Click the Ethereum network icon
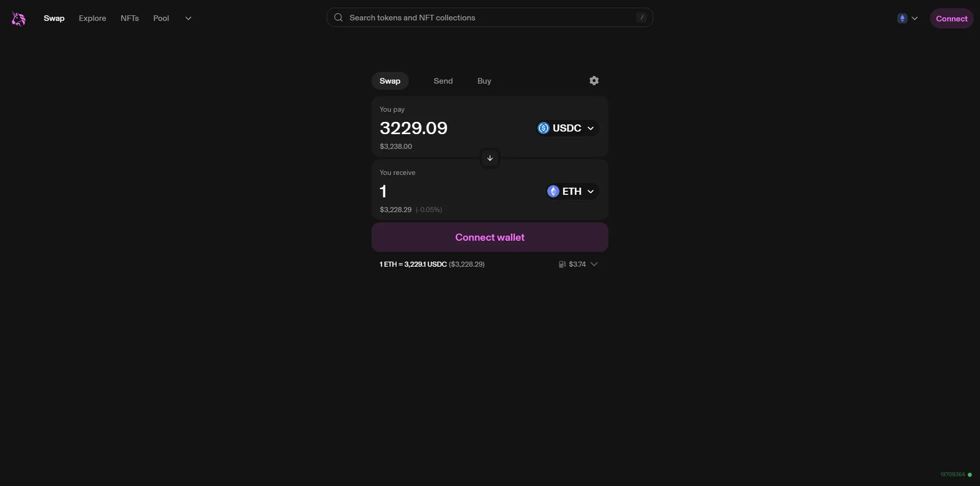This screenshot has width=980, height=486. [x=902, y=18]
